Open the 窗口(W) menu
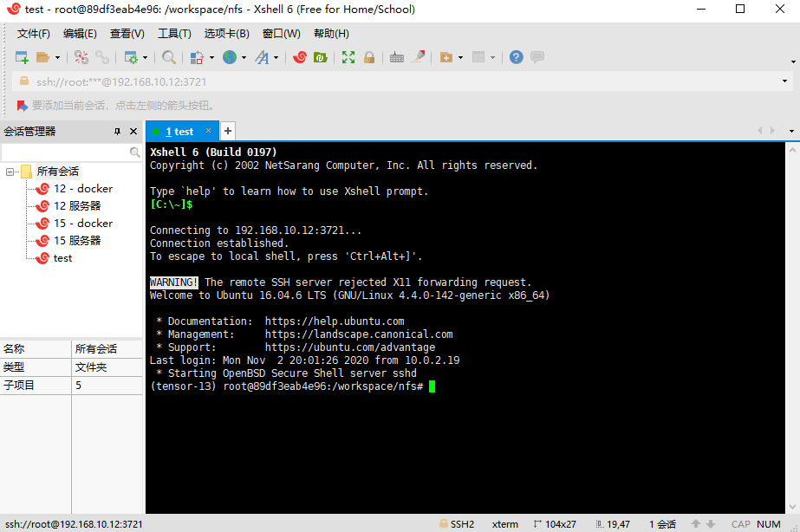Viewport: 800px width, 532px height. coord(281,34)
